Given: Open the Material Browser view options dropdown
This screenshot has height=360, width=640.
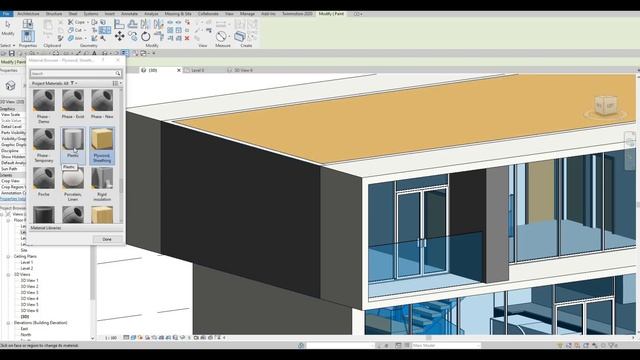Looking at the screenshot, I should pyautogui.click(x=117, y=83).
